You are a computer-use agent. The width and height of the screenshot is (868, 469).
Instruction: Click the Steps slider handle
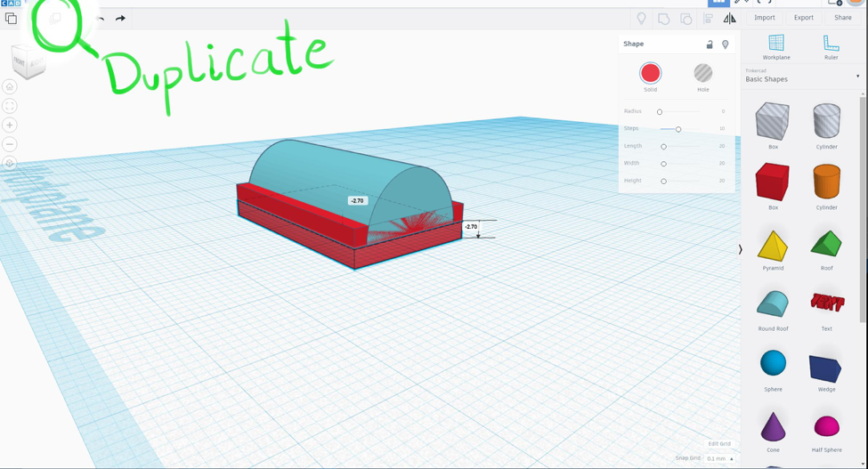pyautogui.click(x=678, y=129)
